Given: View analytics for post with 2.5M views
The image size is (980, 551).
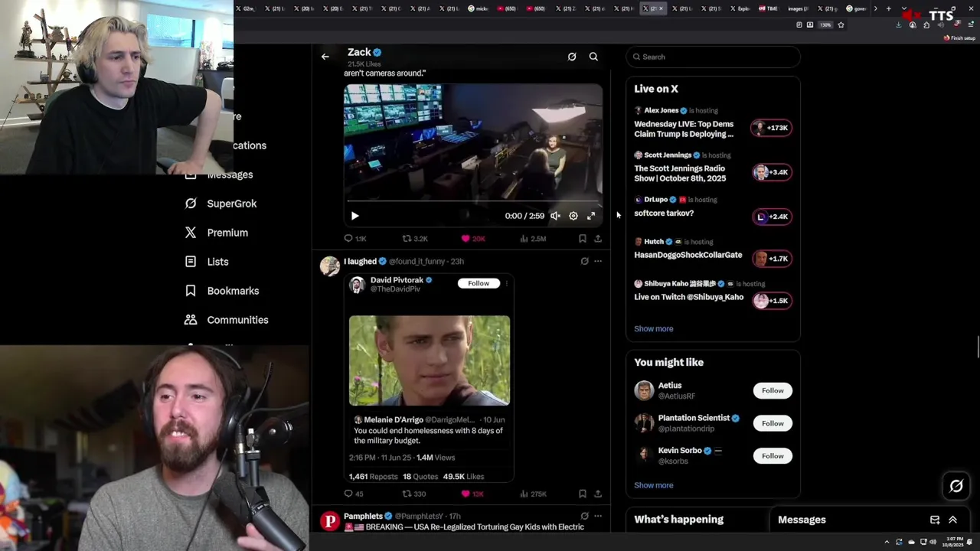Looking at the screenshot, I should pos(533,239).
